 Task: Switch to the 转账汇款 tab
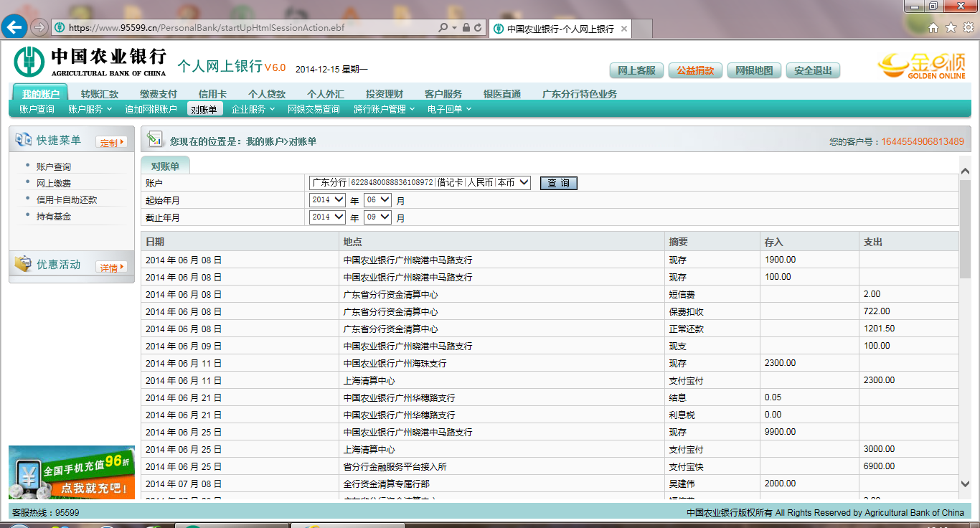tap(100, 94)
